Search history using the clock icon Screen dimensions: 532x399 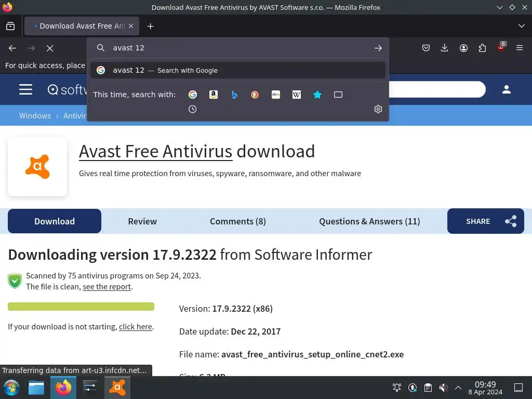(192, 109)
